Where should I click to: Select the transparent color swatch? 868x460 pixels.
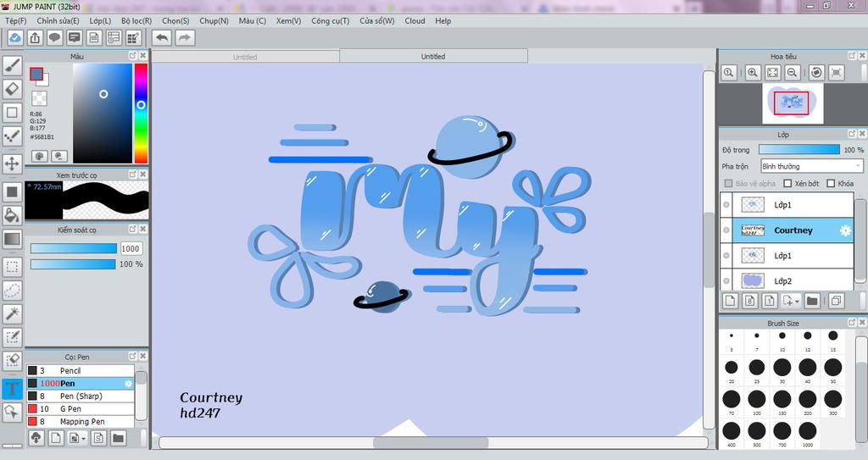pos(39,98)
